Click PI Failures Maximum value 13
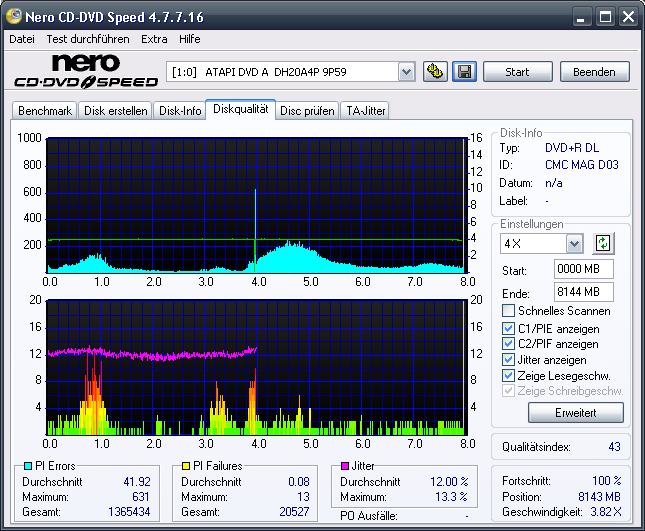645x531 pixels. click(304, 497)
